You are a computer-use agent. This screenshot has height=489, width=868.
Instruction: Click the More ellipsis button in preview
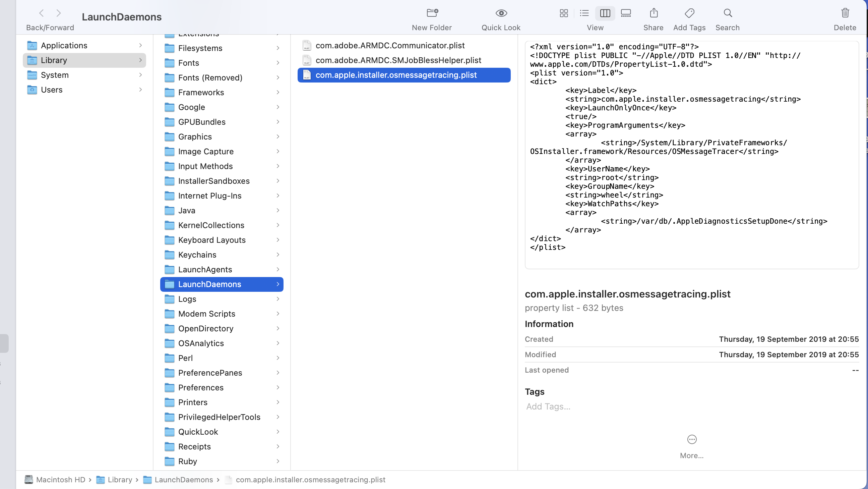click(691, 439)
